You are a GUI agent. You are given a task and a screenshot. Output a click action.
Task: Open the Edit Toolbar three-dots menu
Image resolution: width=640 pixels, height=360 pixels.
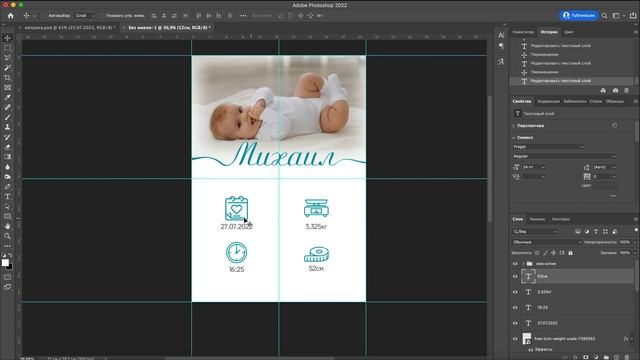pos(7,246)
